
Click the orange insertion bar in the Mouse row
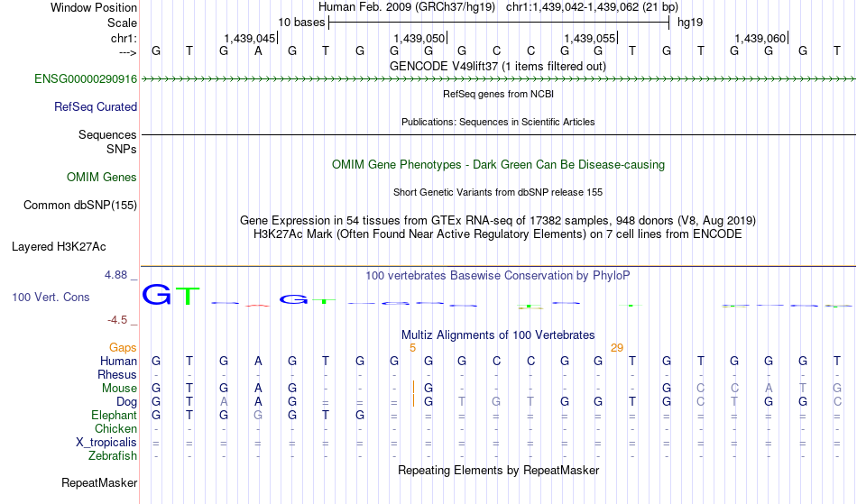point(413,388)
